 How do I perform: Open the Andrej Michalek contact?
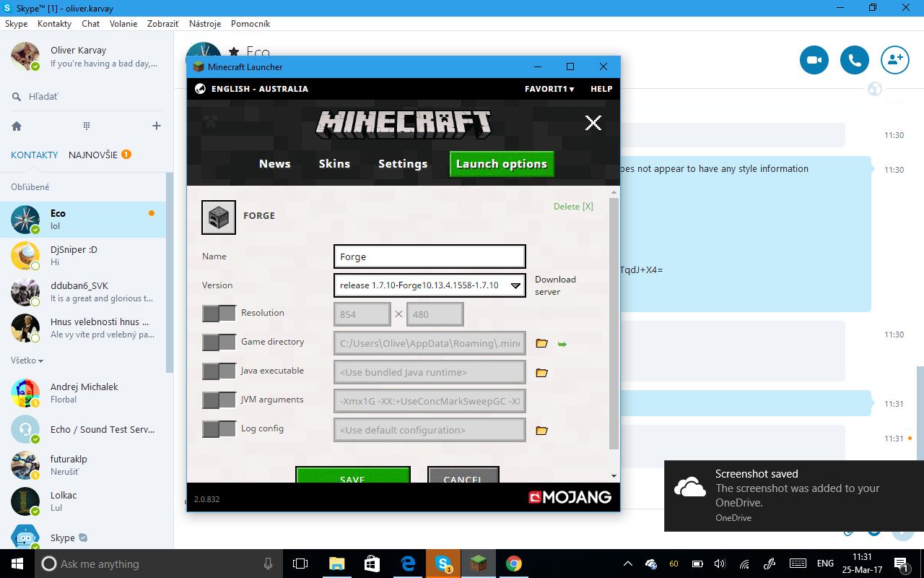[x=83, y=393]
